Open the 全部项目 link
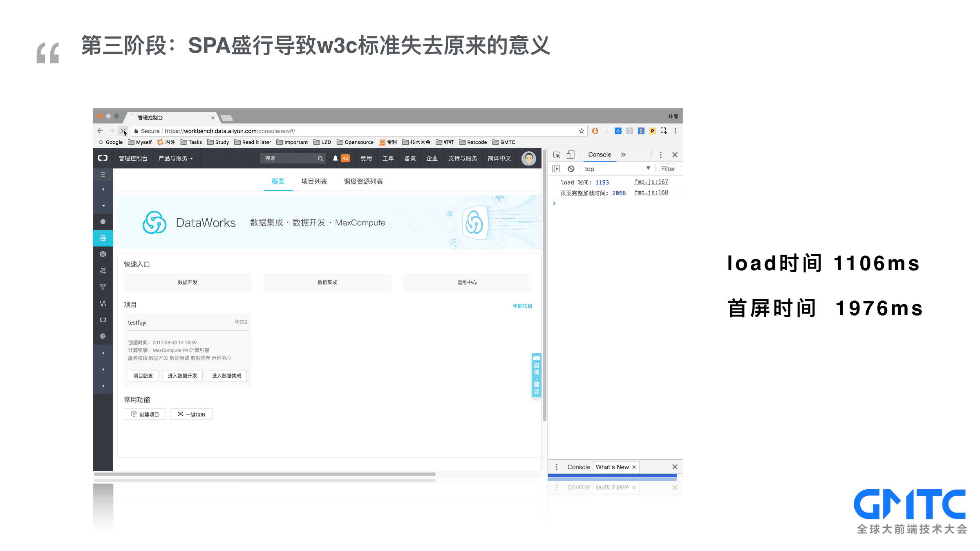 (x=522, y=306)
